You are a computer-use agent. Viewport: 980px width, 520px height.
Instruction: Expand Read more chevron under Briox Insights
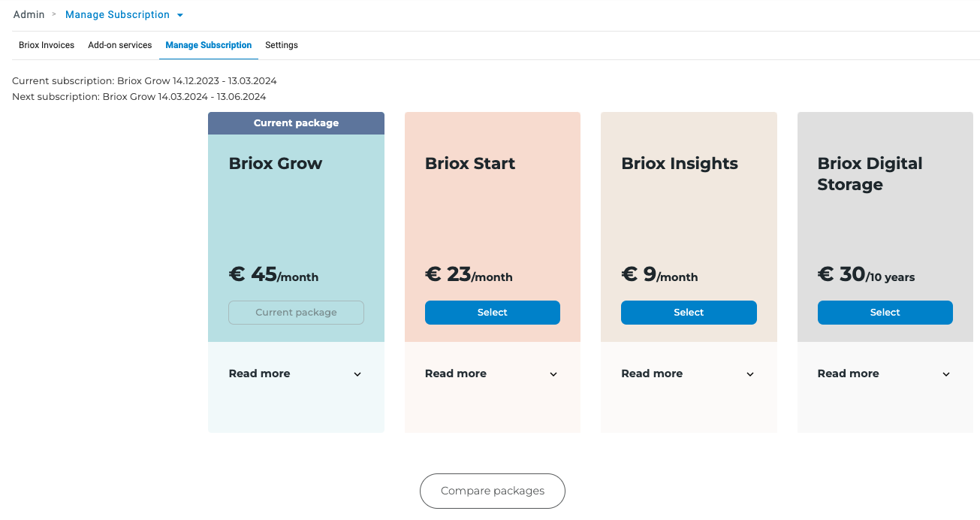coord(749,374)
